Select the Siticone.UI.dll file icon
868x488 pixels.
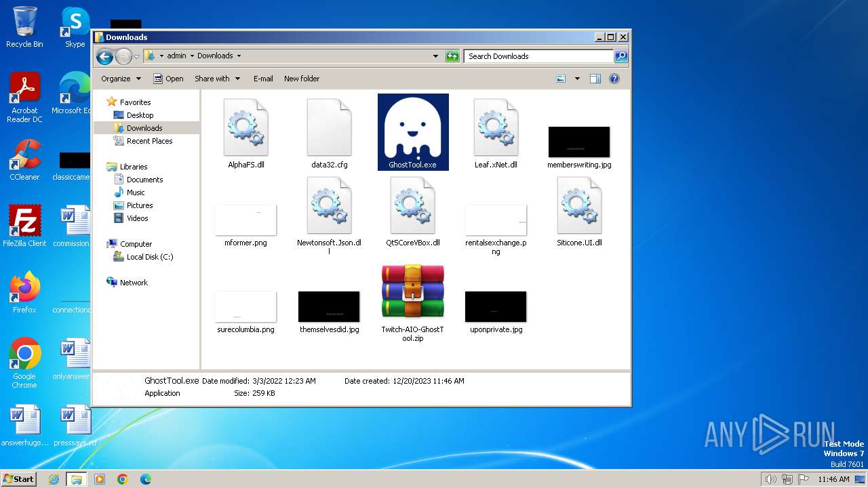click(x=579, y=205)
